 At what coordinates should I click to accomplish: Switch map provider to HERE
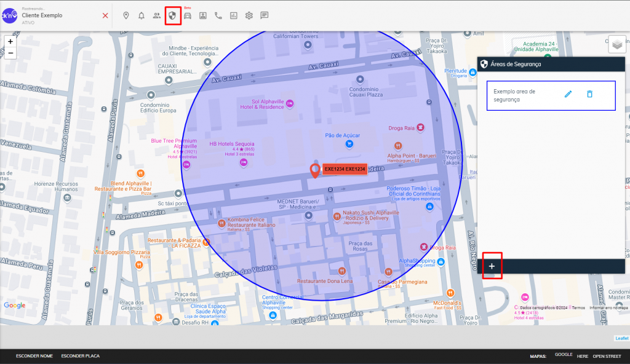583,357
